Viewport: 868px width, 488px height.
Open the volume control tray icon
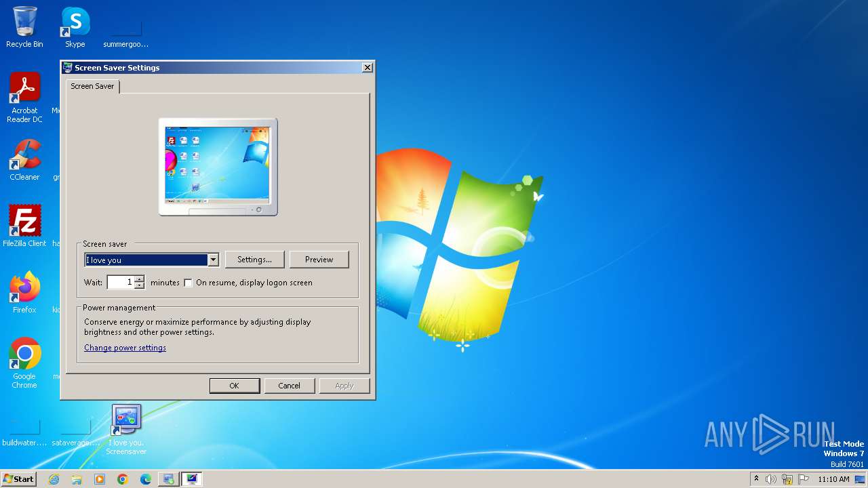pyautogui.click(x=771, y=479)
